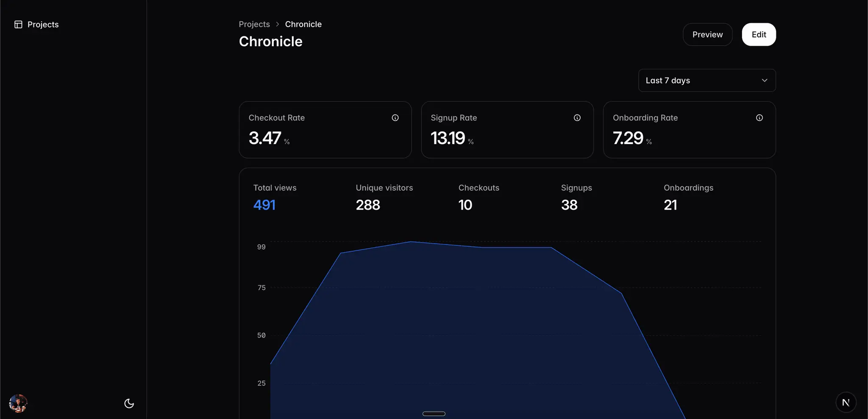Click the Projects sidebar panel icon

[18, 25]
